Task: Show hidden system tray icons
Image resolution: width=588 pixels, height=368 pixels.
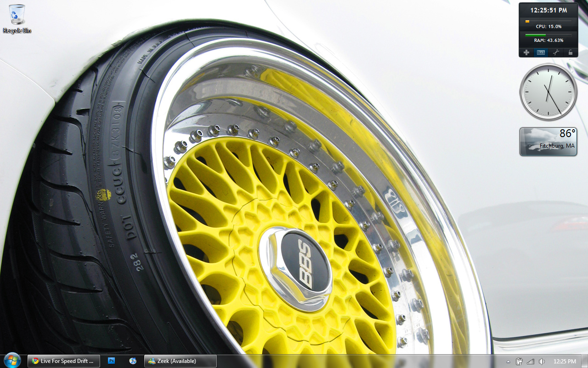Action: pos(508,362)
